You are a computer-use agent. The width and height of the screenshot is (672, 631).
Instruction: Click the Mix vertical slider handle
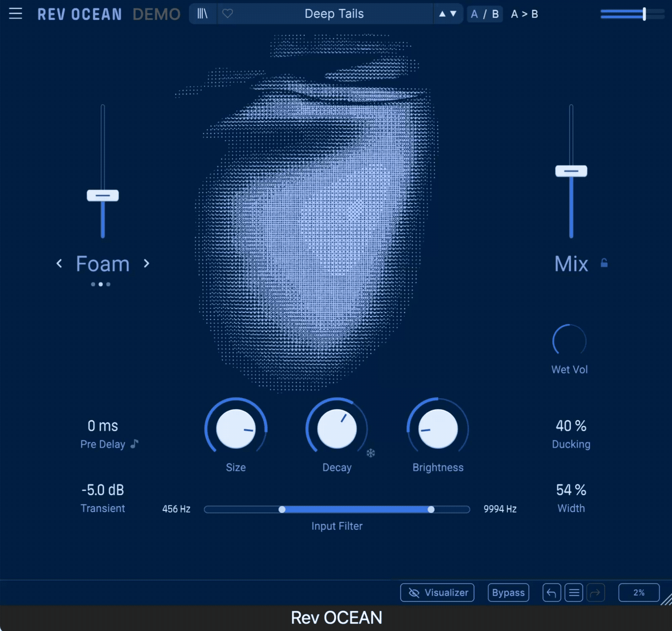tap(571, 171)
